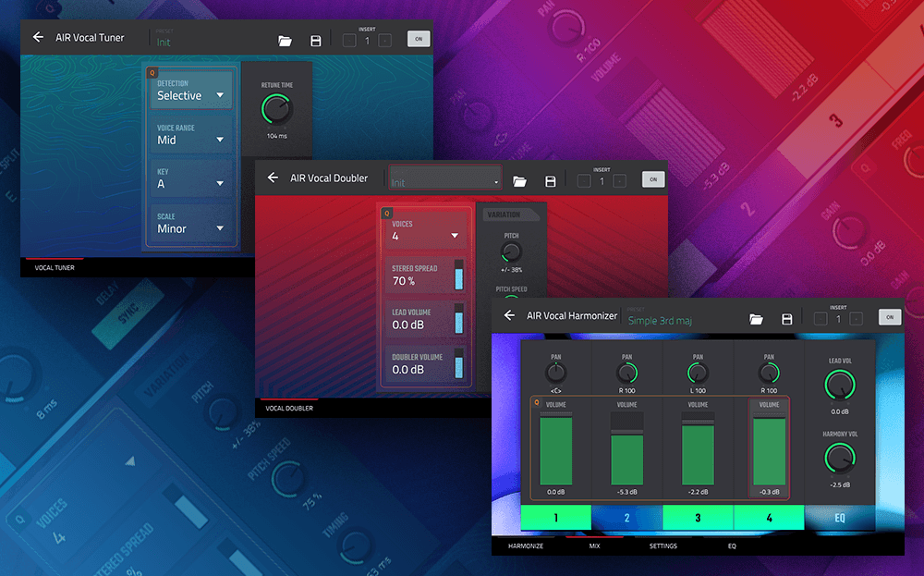Expand the Voices dropdown in Doubler
924x576 pixels.
click(x=426, y=231)
